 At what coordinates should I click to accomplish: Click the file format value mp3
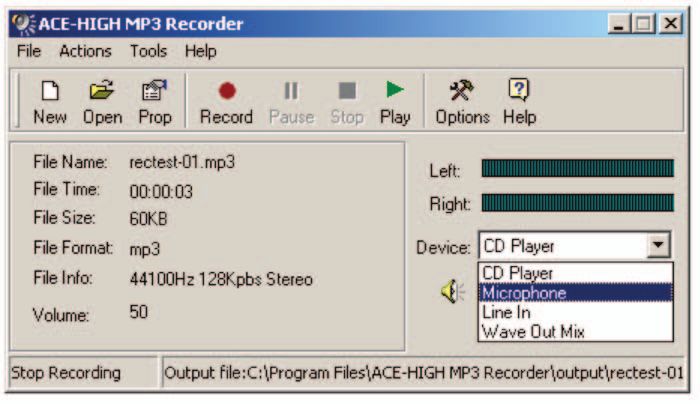click(144, 249)
